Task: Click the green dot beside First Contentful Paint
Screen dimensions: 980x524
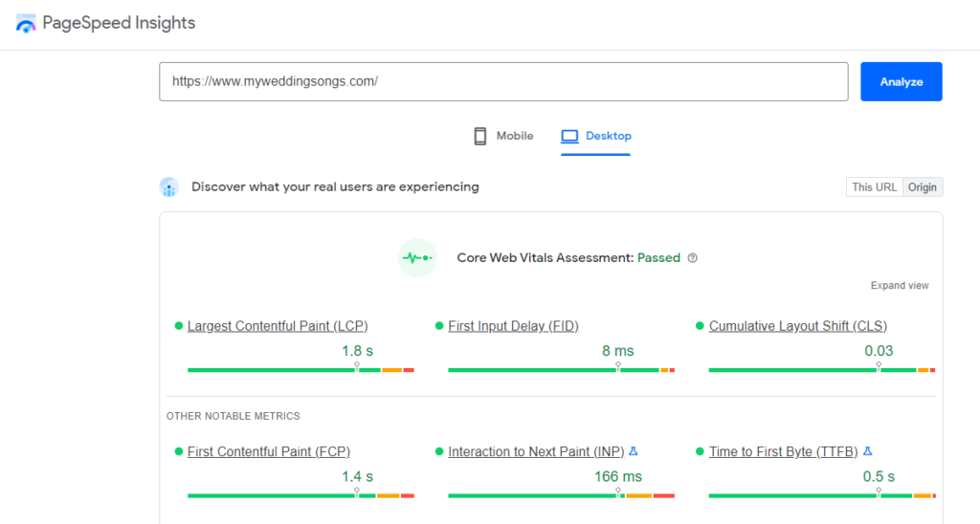Action: (x=179, y=451)
